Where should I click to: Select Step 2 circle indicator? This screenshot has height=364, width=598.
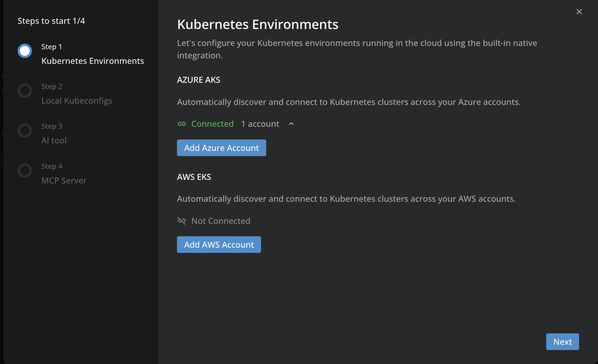pos(25,91)
